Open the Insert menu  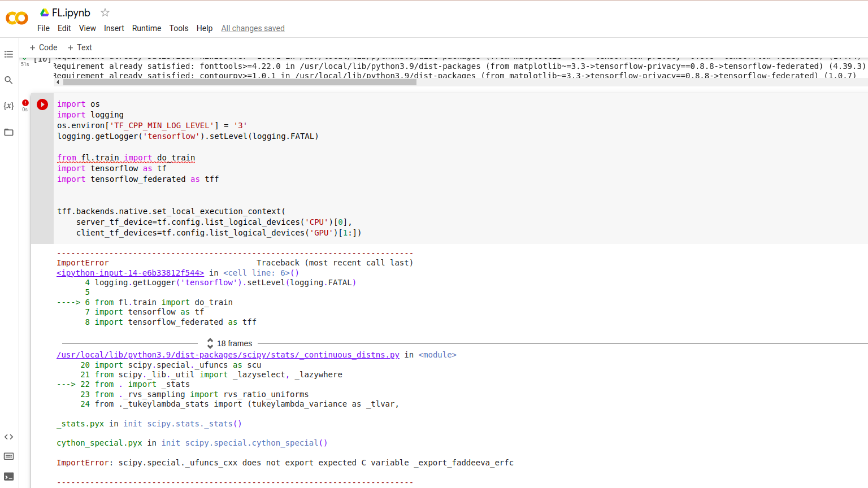pos(114,28)
